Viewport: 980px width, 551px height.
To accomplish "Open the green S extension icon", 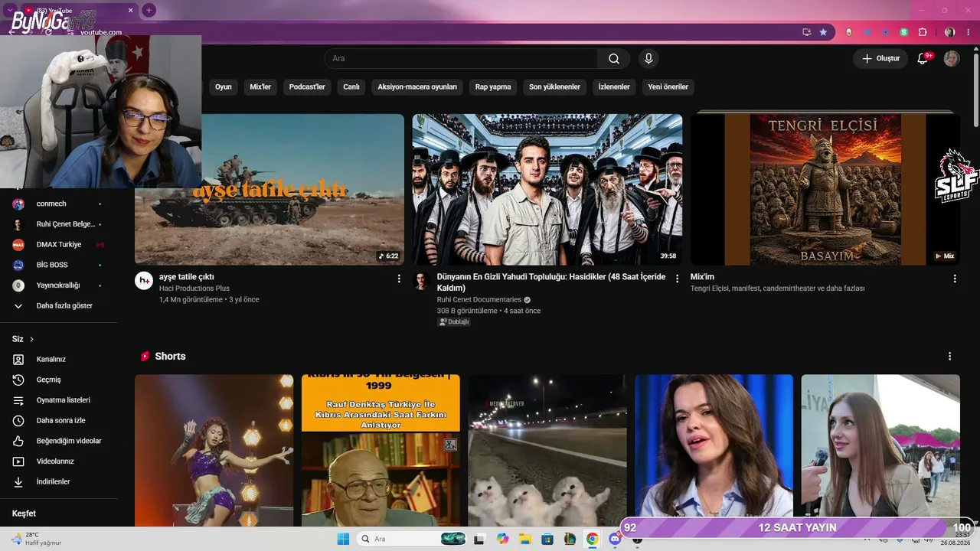I will click(x=904, y=32).
